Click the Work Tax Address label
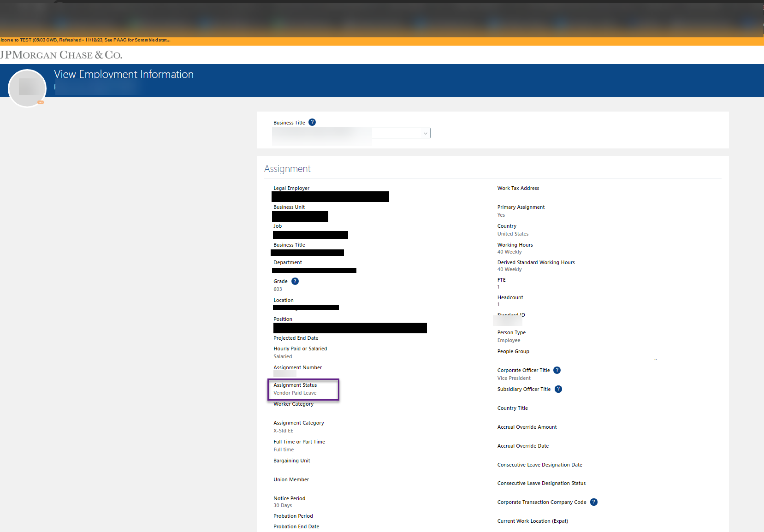 (x=518, y=188)
